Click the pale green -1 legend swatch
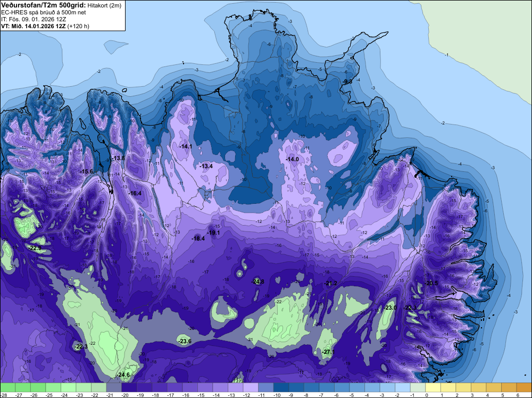 (x=418, y=387)
